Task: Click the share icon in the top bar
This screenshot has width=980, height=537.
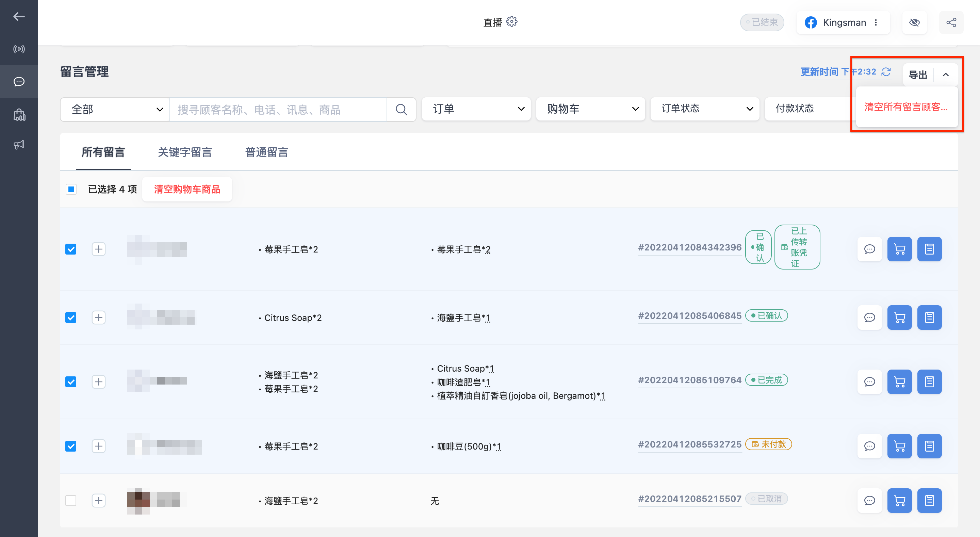Action: (951, 22)
